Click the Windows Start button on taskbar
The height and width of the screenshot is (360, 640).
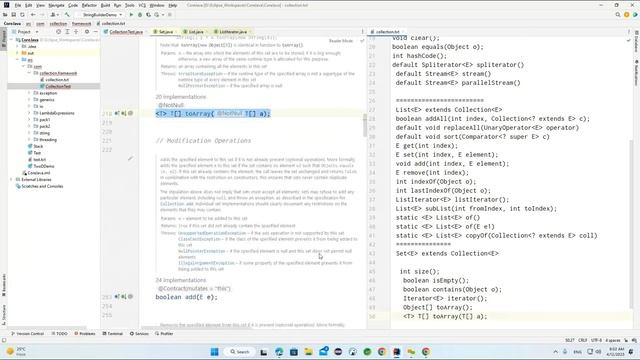214,351
